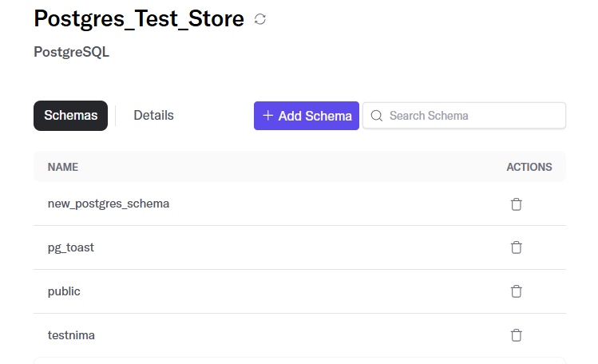Delete the public schema

517,291
